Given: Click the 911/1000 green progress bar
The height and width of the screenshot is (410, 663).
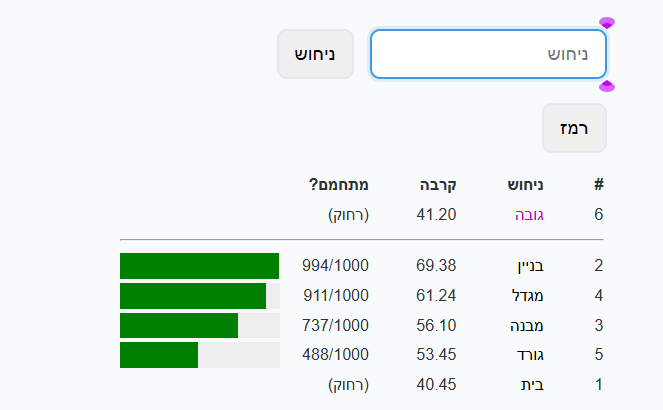Looking at the screenshot, I should coord(199,296).
